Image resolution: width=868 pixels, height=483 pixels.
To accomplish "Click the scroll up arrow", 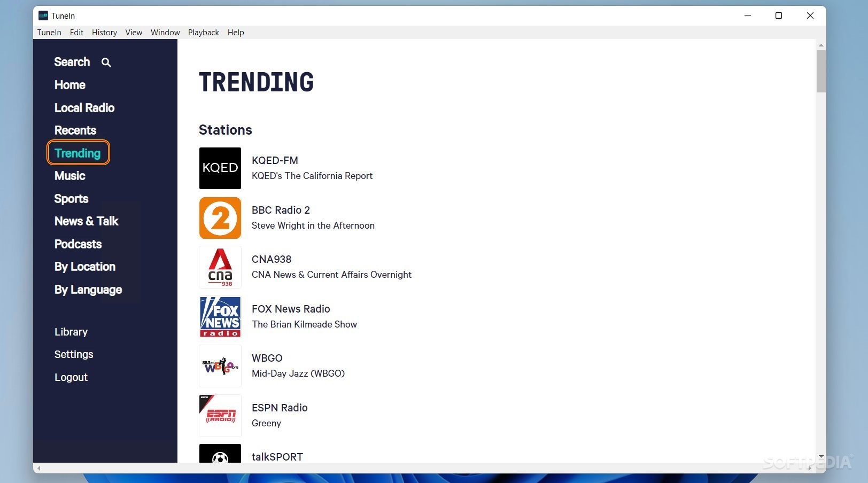I will coord(821,45).
